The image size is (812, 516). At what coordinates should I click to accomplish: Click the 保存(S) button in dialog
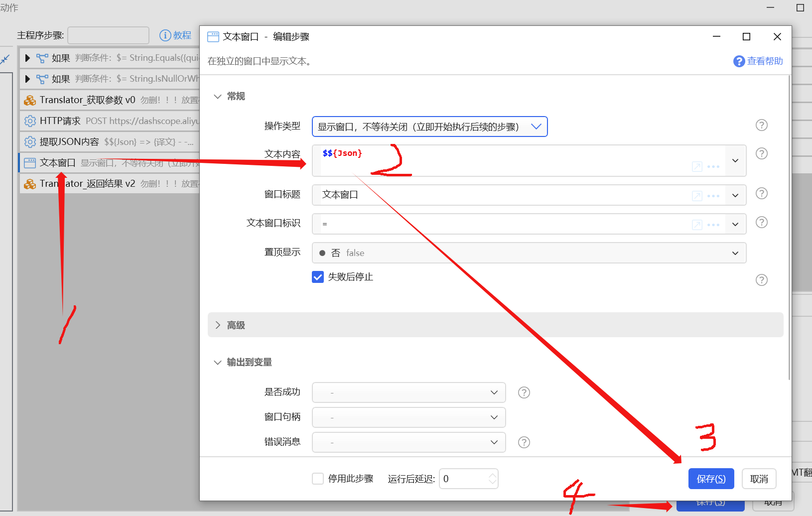coord(711,479)
